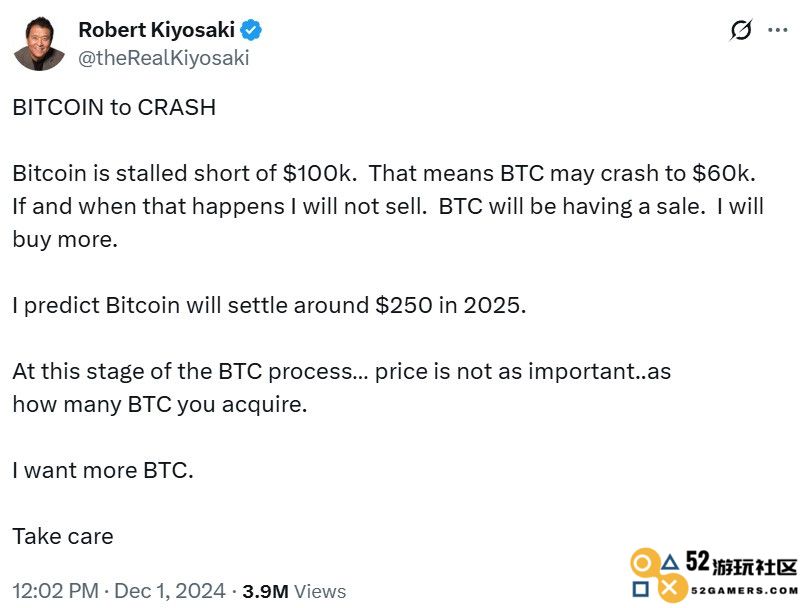This screenshot has height=608, width=807.
Task: Click the 52GAMERS.COM watermark text
Action: click(x=744, y=590)
